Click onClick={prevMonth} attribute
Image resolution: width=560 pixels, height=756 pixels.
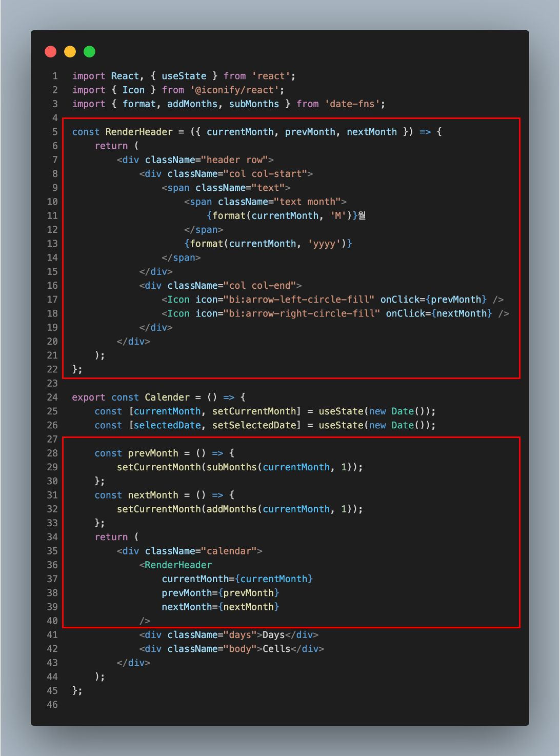click(x=433, y=299)
